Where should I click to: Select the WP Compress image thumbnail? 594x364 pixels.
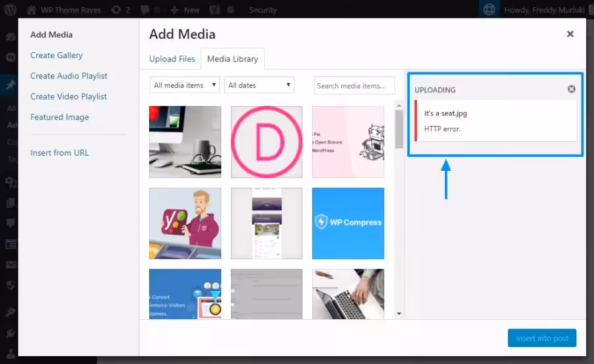point(348,224)
